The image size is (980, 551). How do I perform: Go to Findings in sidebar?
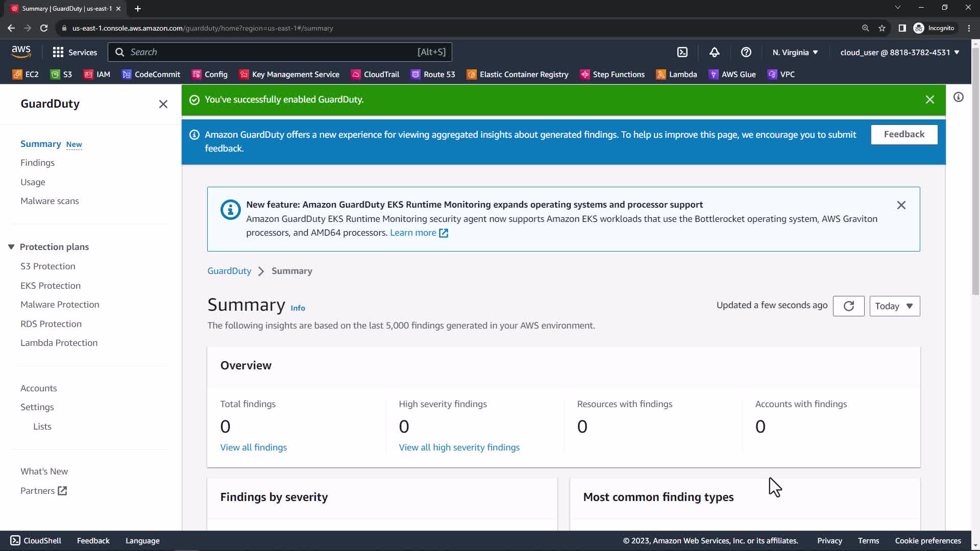point(37,163)
